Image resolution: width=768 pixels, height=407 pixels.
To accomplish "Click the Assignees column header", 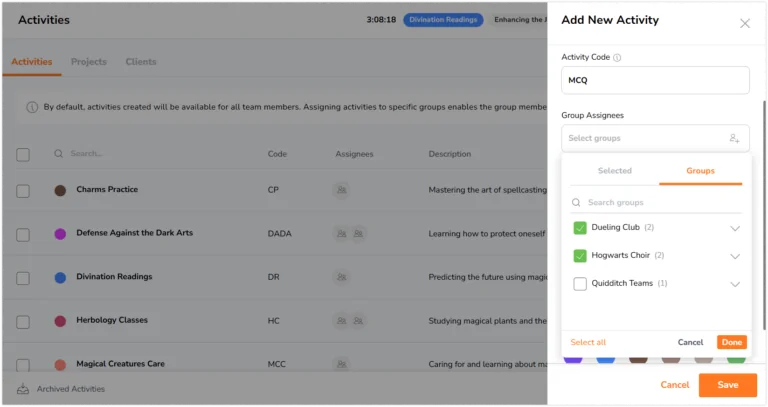I will pyautogui.click(x=354, y=154).
